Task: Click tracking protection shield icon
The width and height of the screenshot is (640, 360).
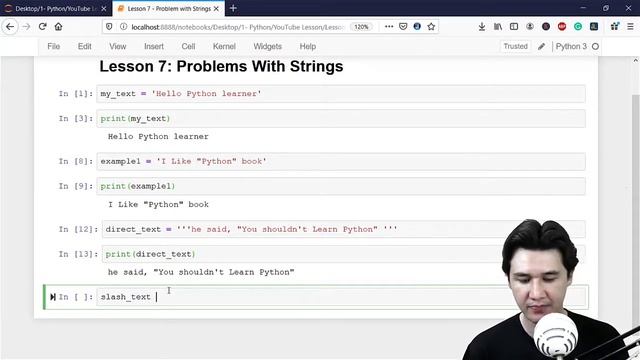Action: 109,27
